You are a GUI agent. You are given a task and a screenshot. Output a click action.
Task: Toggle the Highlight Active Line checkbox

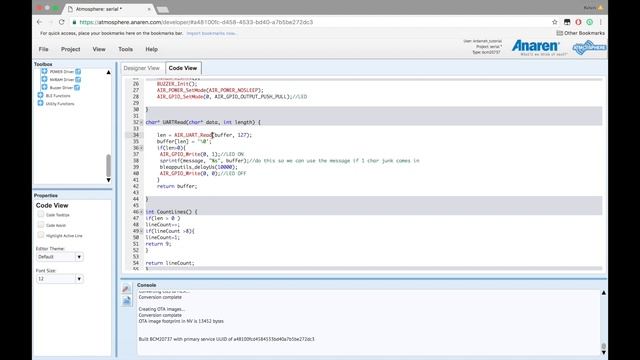[x=40, y=235]
